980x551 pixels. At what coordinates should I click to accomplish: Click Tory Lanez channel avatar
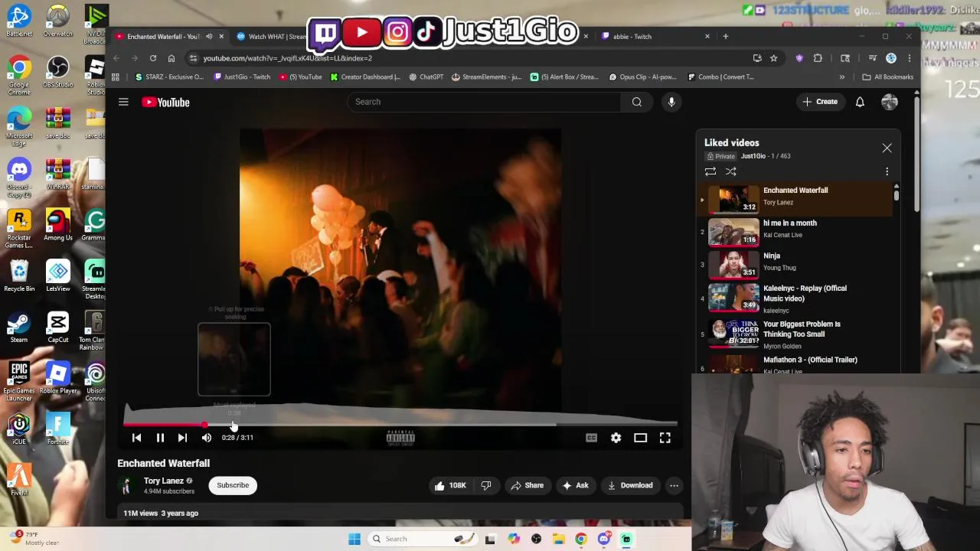[126, 485]
